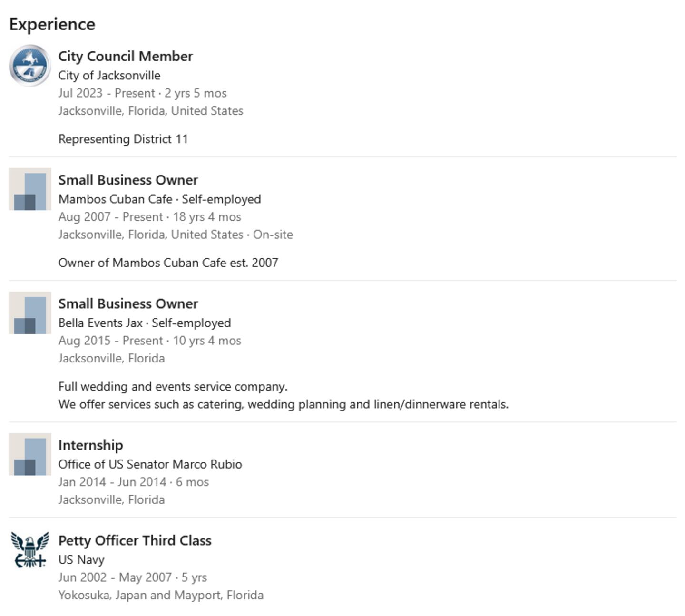Click the Experience section heading
This screenshot has width=685, height=616.
(x=52, y=24)
